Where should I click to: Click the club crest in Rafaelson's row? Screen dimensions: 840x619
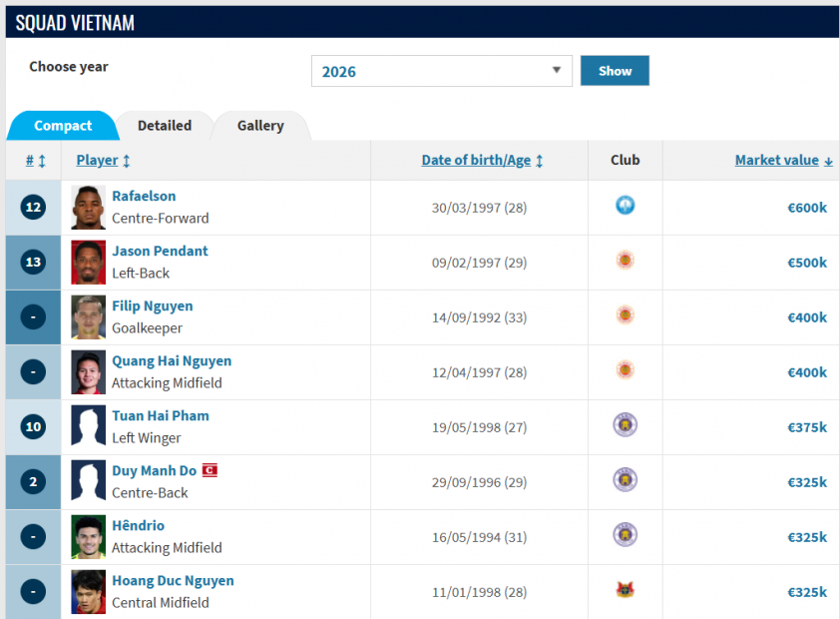626,206
